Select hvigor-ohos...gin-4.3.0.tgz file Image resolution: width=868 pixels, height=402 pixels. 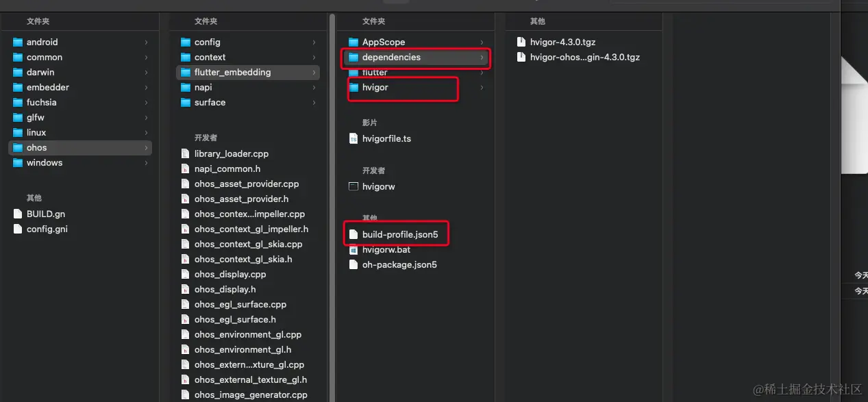[584, 57]
